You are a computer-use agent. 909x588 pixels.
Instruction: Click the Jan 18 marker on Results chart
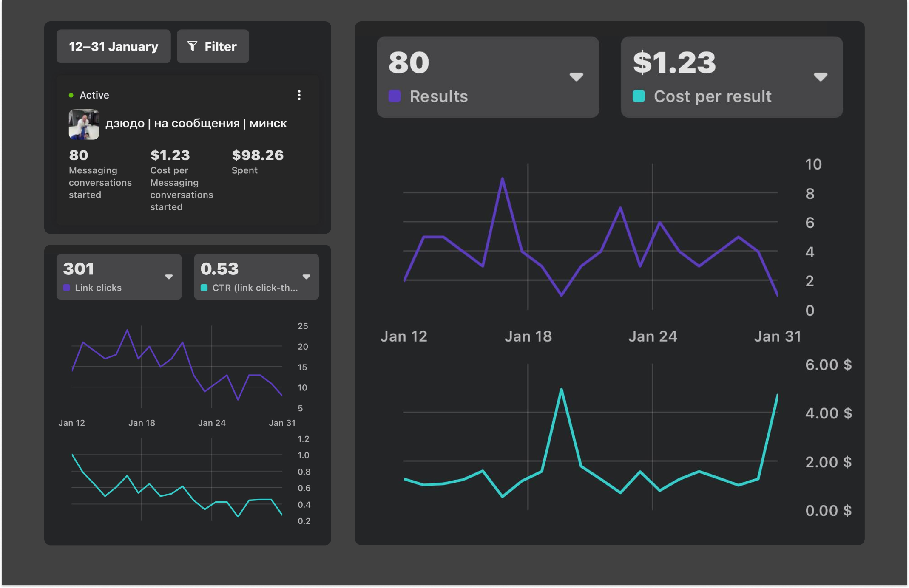(x=528, y=336)
